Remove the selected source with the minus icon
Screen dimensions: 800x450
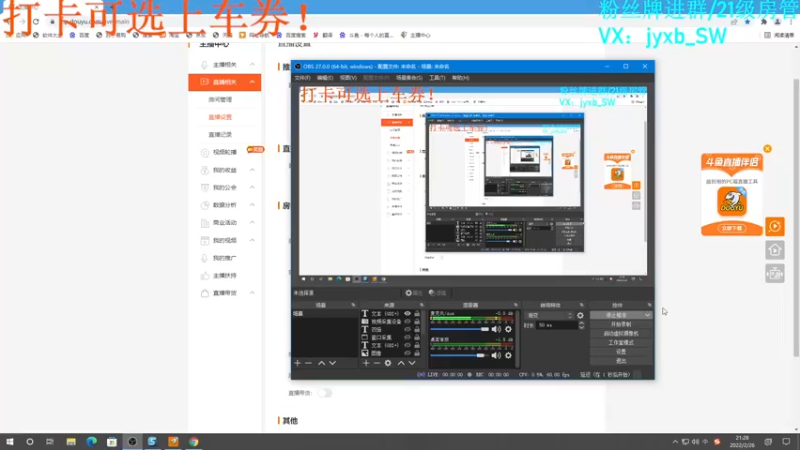377,363
